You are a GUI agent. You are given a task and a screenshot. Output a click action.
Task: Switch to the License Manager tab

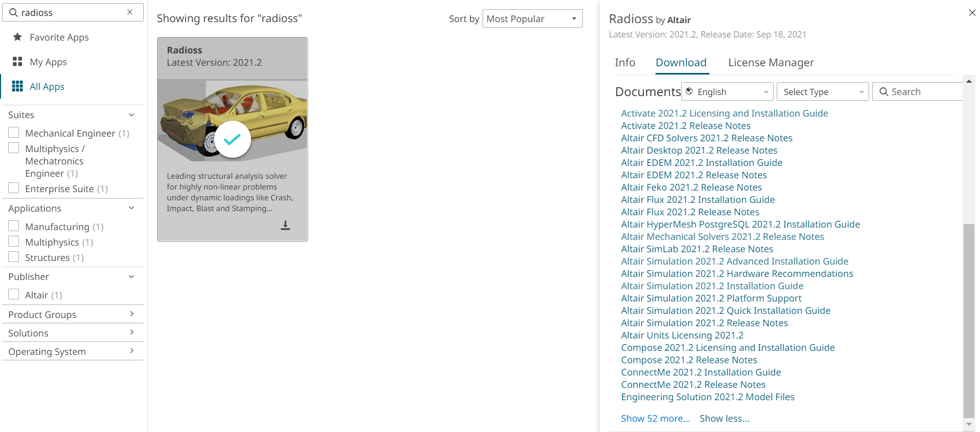[x=771, y=63]
